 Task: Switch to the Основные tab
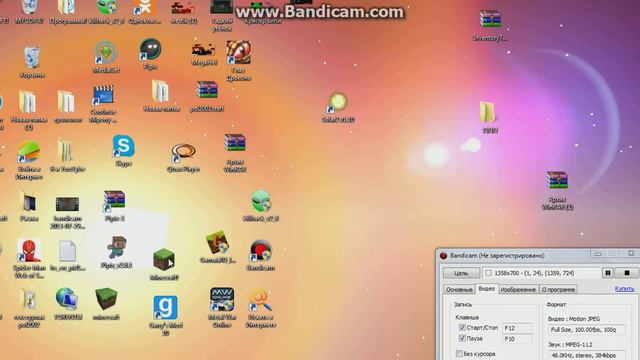[x=459, y=289]
